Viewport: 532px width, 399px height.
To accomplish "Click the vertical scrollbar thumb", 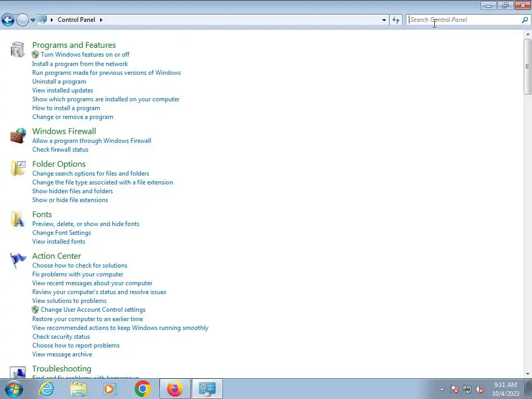I will [527, 66].
